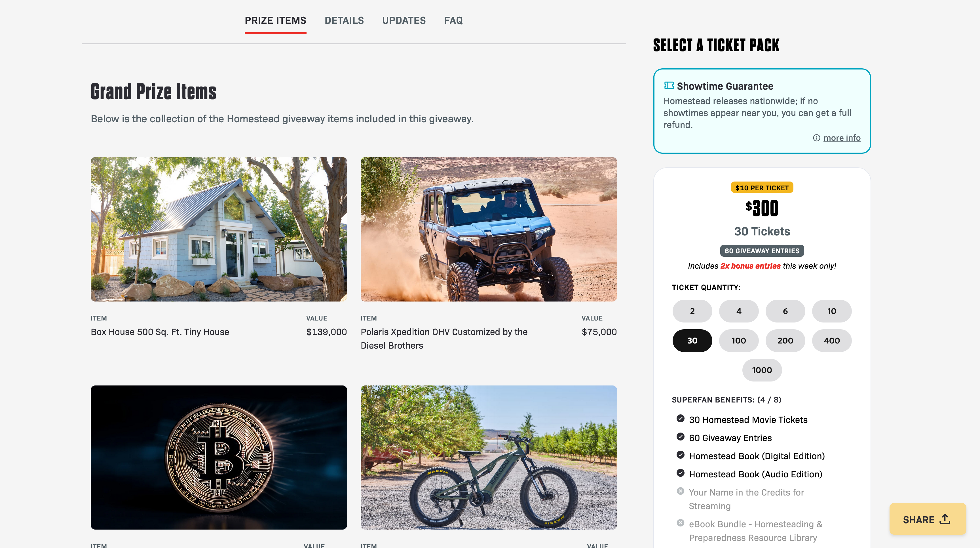Screen dimensions: 980x548
Task: Click the yellow Share button
Action: (928, 519)
